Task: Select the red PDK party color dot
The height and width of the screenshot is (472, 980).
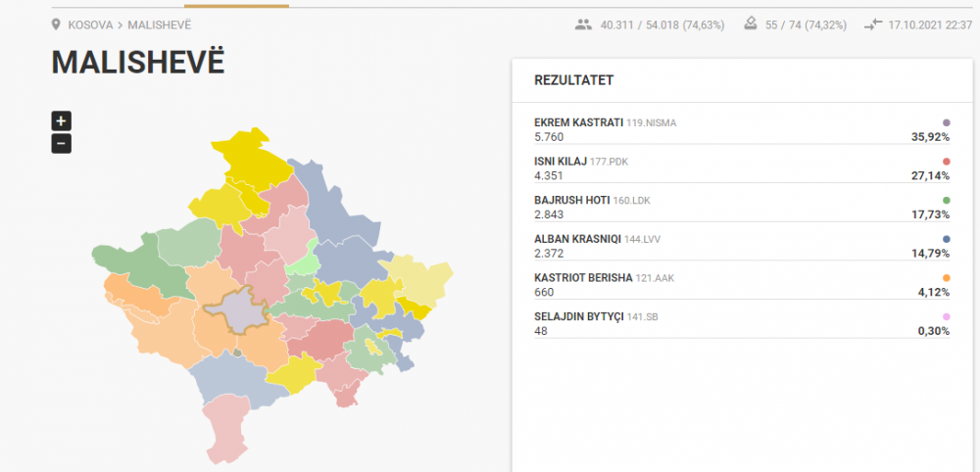Action: [x=946, y=162]
